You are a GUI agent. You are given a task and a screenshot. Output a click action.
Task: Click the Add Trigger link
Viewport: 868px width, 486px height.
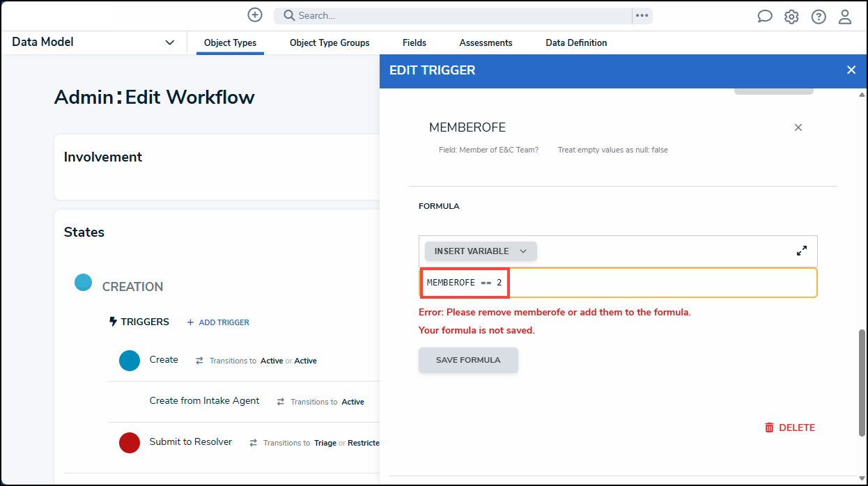(218, 322)
